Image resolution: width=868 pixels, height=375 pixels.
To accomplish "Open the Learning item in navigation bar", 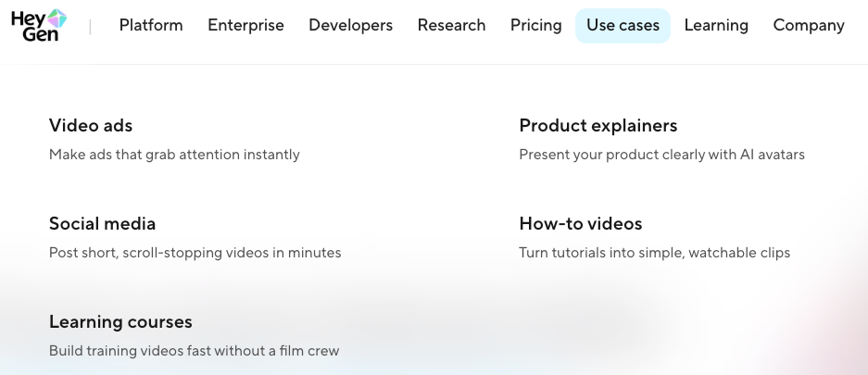I will tap(715, 26).
